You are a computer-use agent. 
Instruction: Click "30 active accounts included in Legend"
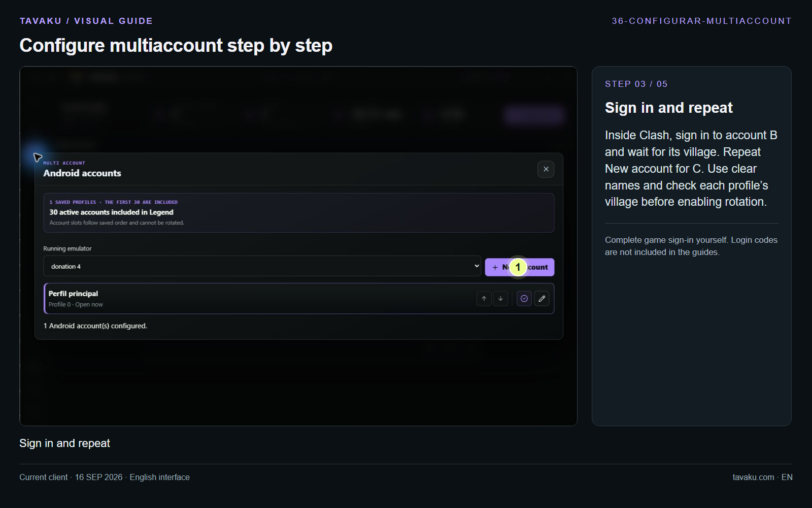pyautogui.click(x=112, y=212)
